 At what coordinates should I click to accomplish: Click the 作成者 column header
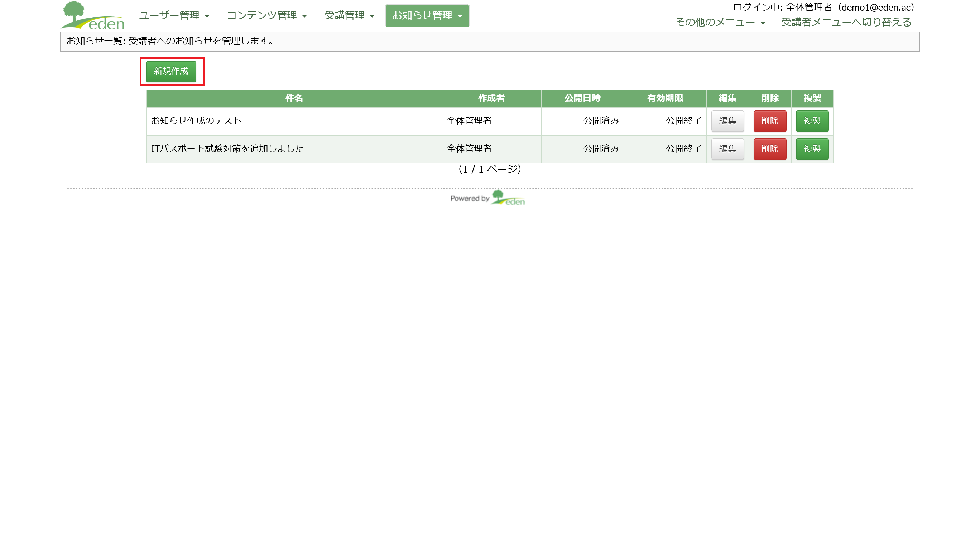pyautogui.click(x=491, y=98)
